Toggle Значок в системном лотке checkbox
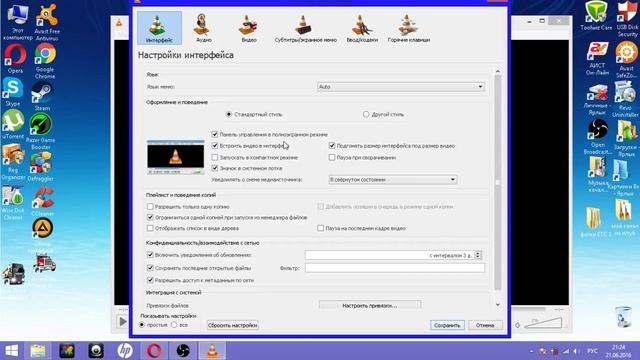 [x=215, y=168]
